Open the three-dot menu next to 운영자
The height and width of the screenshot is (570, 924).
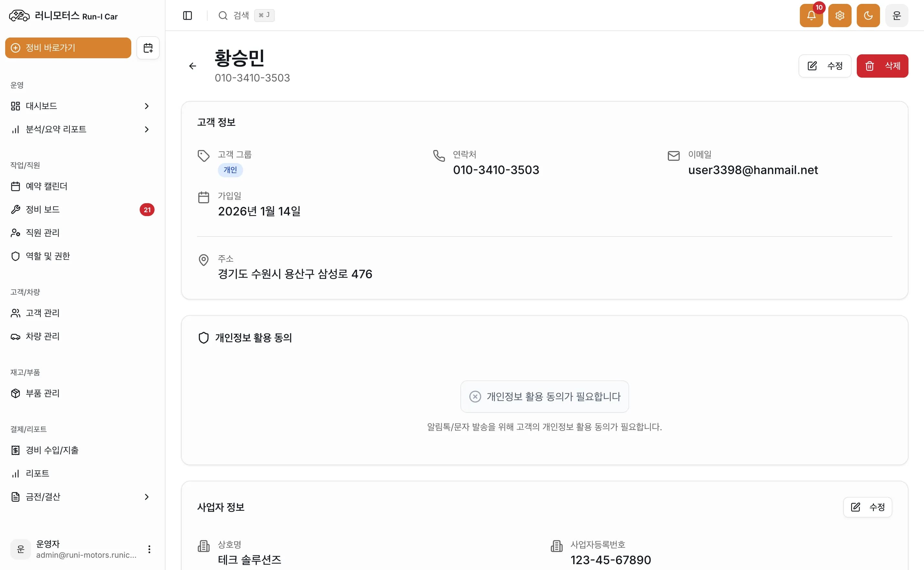[x=149, y=549]
